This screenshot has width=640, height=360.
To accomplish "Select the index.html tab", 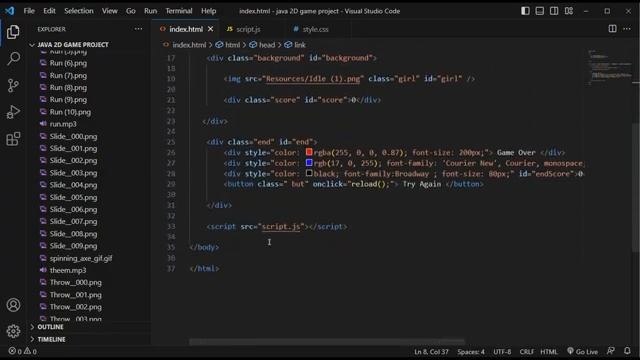I will (x=186, y=29).
